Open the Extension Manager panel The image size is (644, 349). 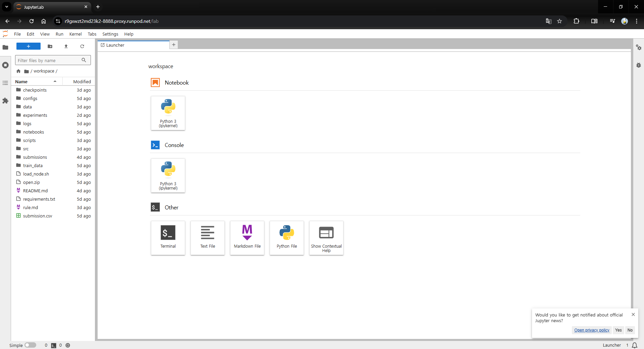pyautogui.click(x=5, y=101)
